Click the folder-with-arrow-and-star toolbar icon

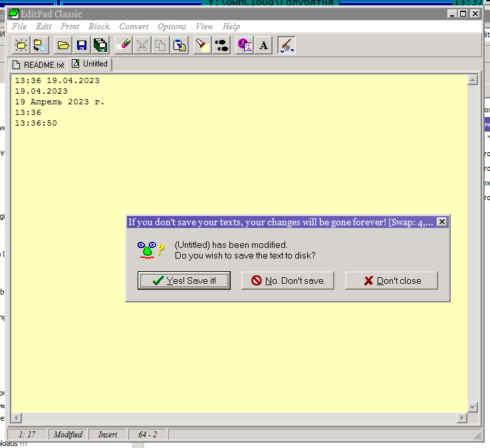[x=40, y=45]
